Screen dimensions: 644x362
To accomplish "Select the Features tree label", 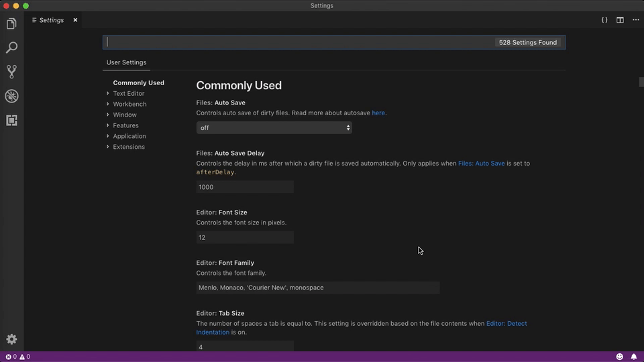I will point(125,125).
